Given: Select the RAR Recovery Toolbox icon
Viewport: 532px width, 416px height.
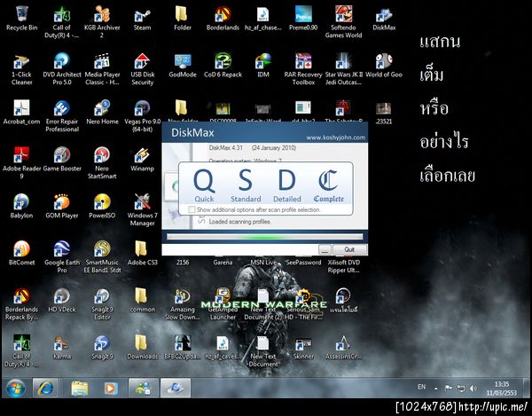Looking at the screenshot, I should pyautogui.click(x=303, y=69).
